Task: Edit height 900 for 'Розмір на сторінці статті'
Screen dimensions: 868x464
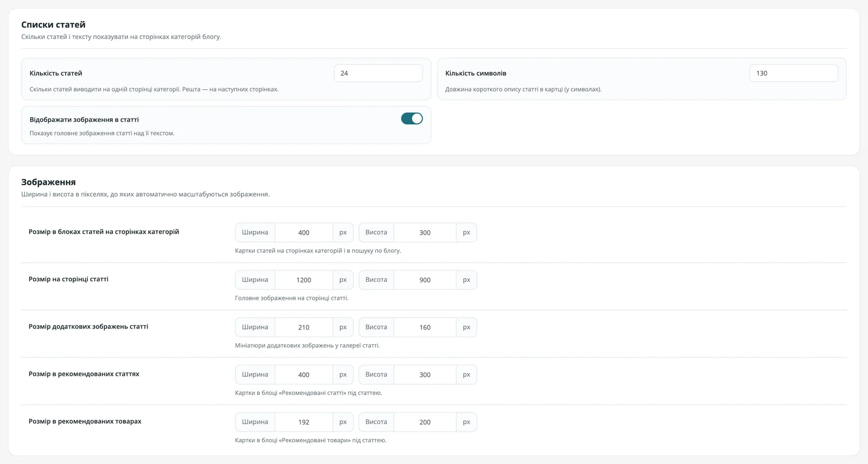Action: (425, 280)
